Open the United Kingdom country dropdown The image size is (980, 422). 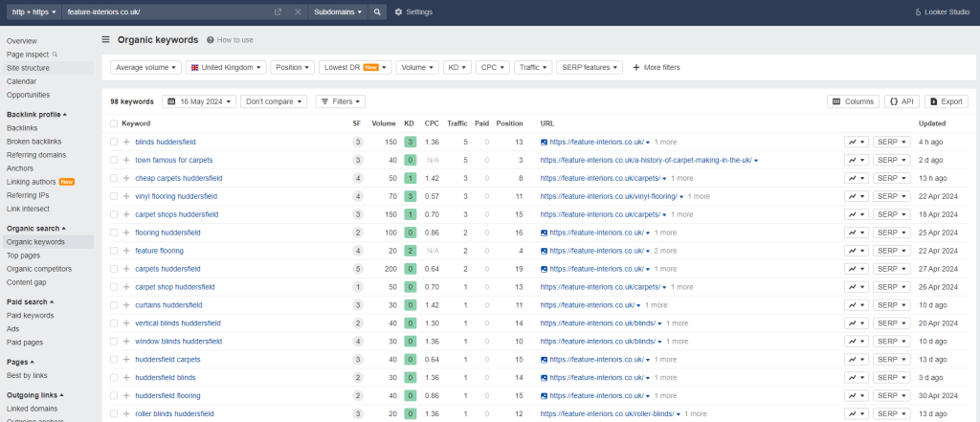coord(226,68)
